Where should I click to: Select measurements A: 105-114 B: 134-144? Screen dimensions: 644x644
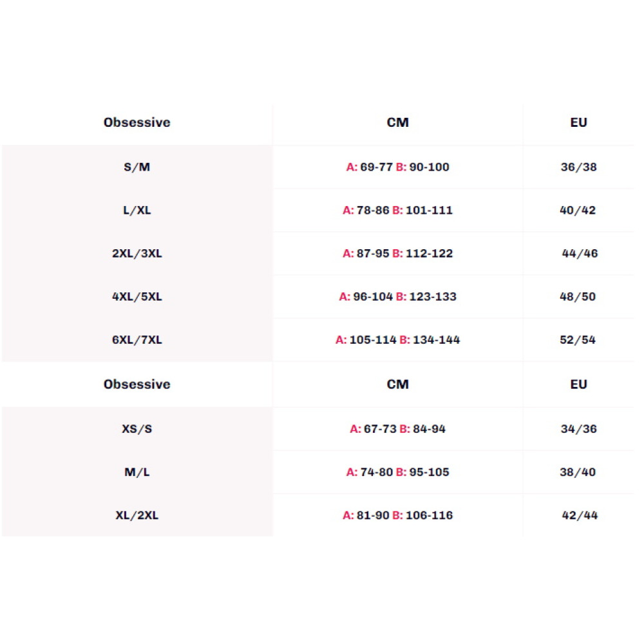click(x=397, y=339)
